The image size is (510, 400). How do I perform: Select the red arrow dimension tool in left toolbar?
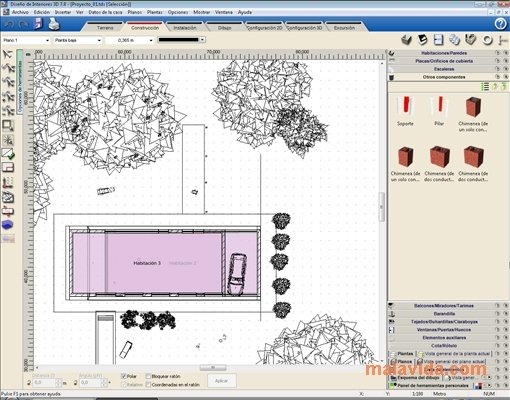pos(8,211)
